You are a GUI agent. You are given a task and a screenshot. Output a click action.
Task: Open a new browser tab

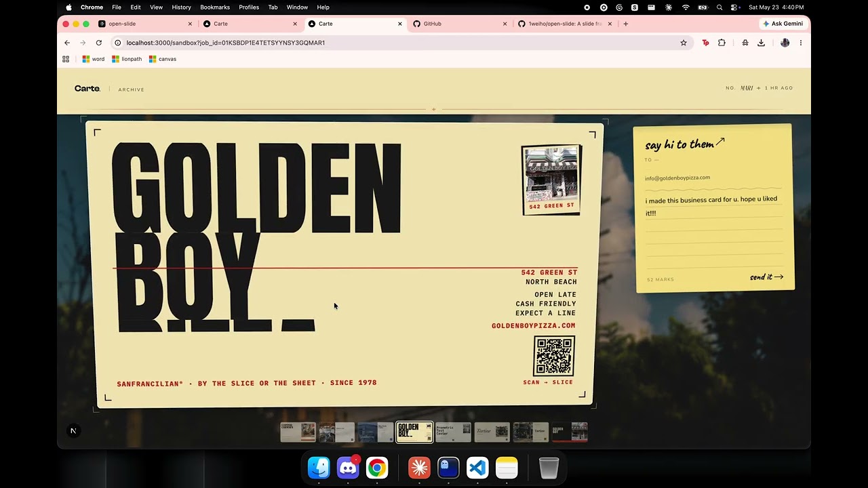click(x=625, y=24)
